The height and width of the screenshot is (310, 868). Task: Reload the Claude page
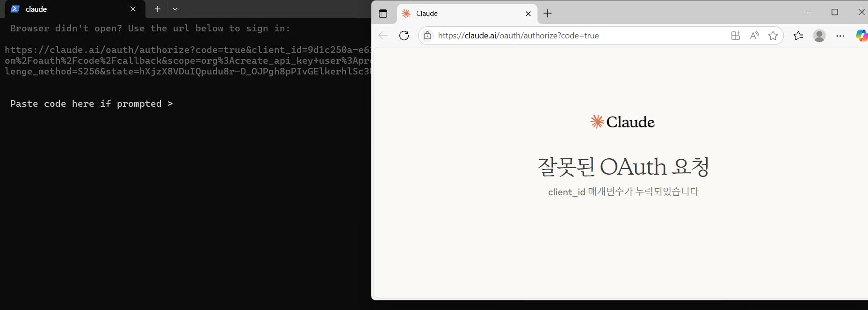pyautogui.click(x=404, y=36)
